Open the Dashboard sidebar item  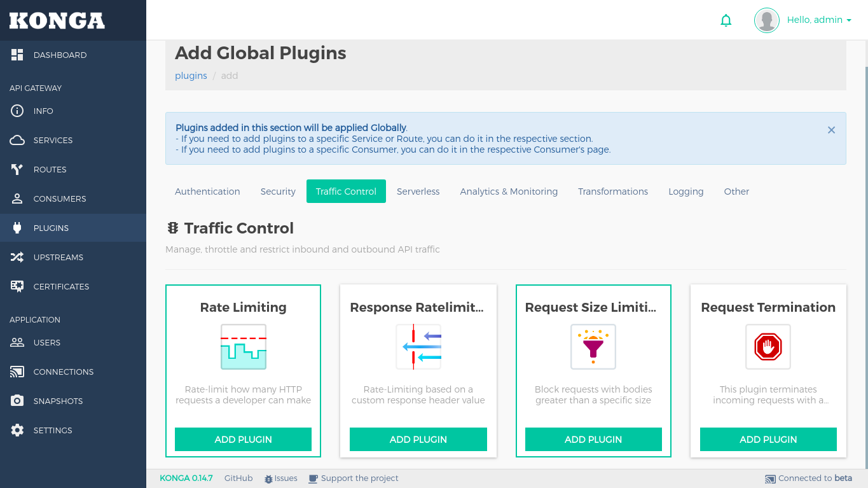(x=60, y=55)
